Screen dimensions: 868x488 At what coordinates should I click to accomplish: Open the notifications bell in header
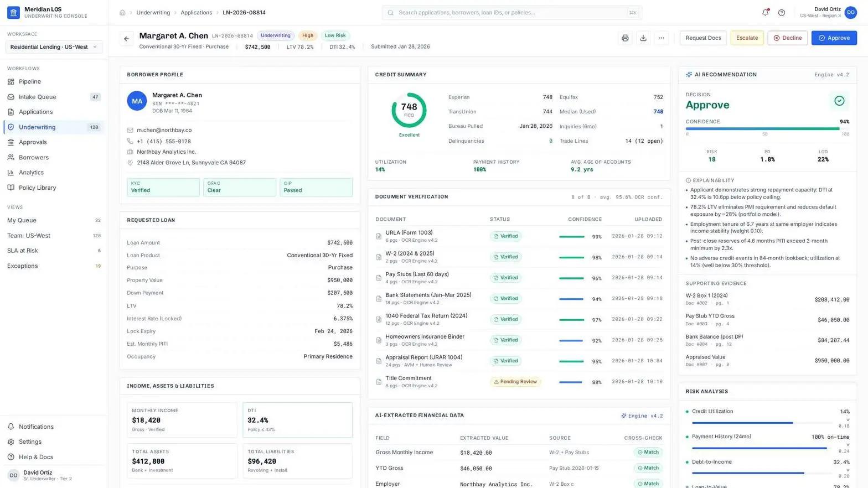[765, 12]
